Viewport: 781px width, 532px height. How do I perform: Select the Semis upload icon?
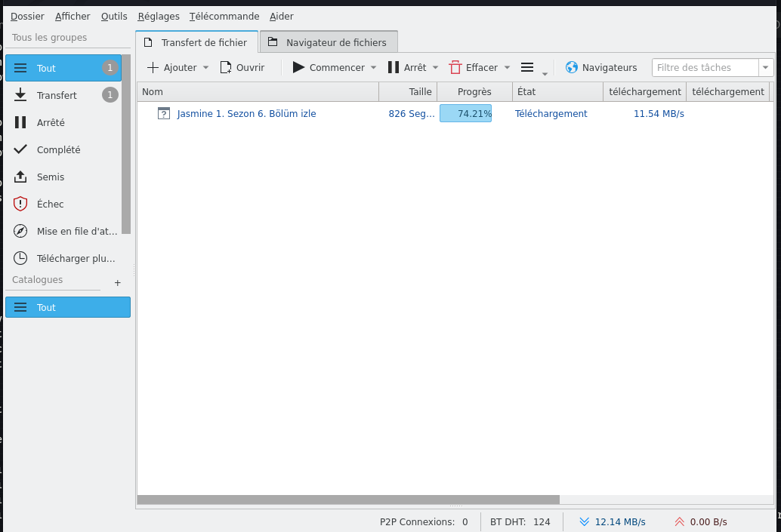tap(20, 176)
